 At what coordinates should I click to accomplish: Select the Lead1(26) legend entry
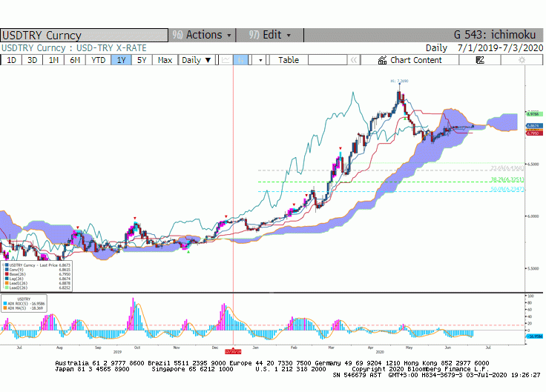coord(18,283)
